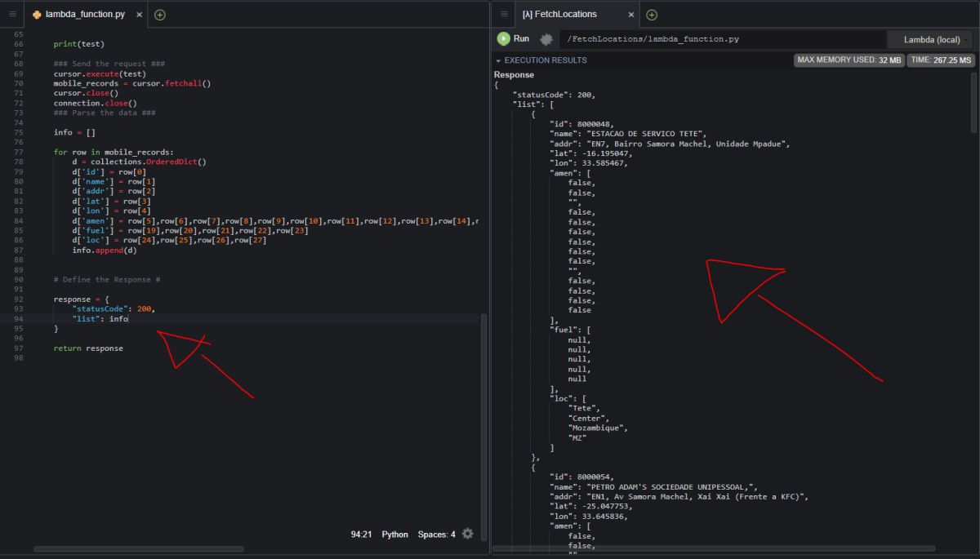Click the line 'return response'

tap(88, 348)
